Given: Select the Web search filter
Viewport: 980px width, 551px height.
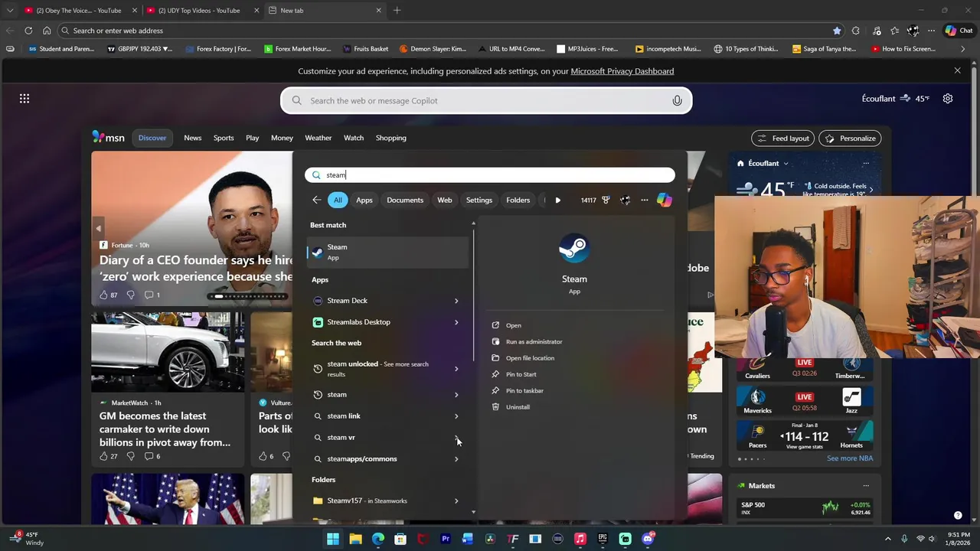Looking at the screenshot, I should [x=445, y=200].
